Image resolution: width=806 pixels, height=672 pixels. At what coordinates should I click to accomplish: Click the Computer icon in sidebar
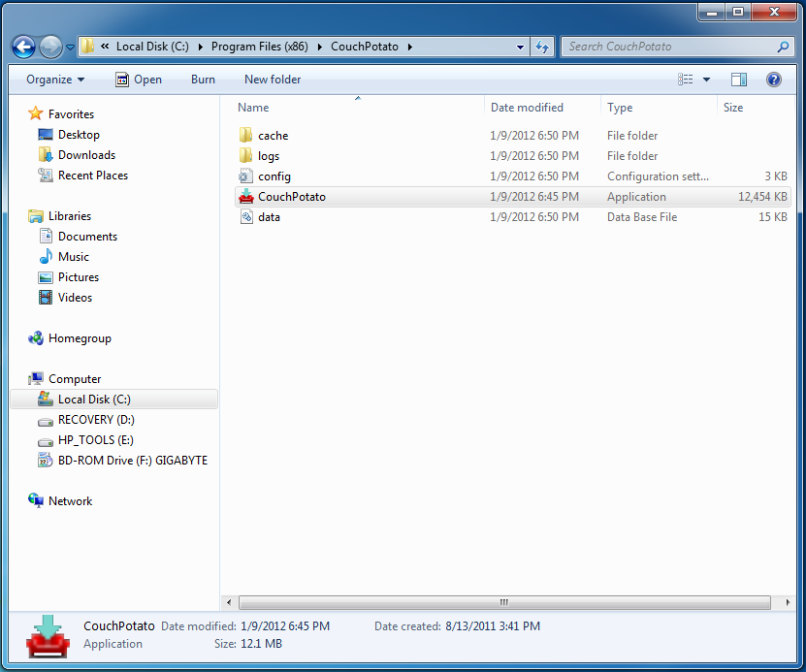(36, 378)
